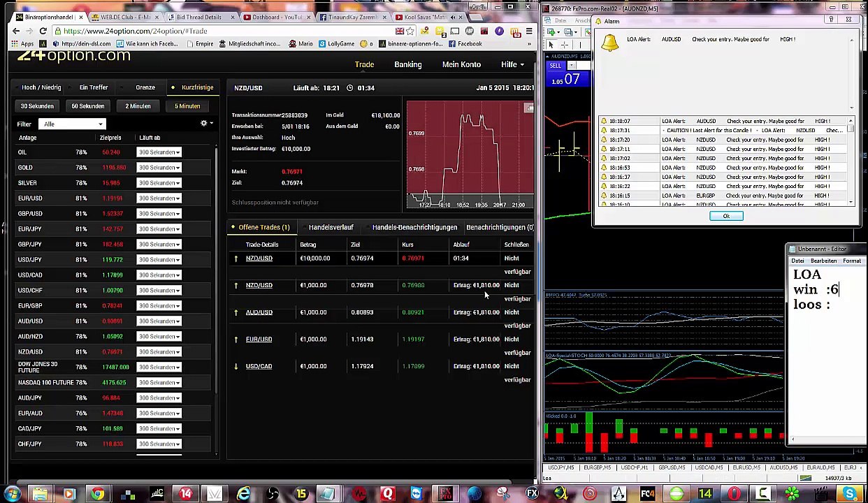Select the USDCAD,M5 chart tab in MetaTrader

(708, 467)
